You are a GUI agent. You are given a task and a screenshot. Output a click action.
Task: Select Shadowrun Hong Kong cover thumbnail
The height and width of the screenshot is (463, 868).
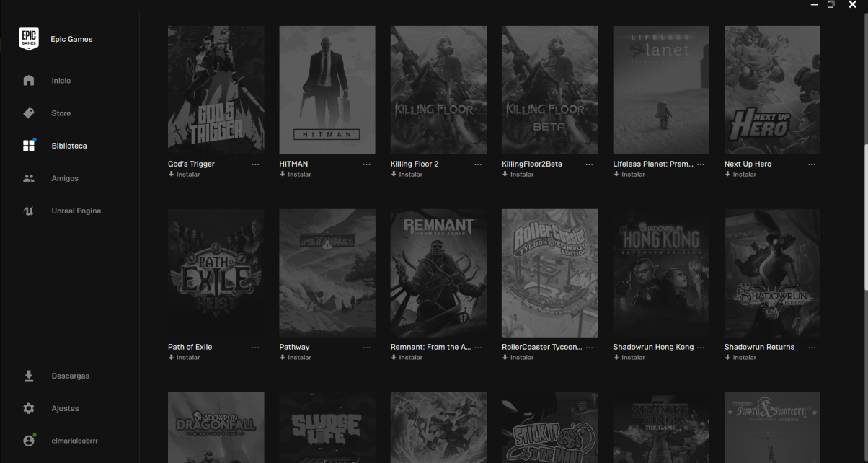pos(661,273)
